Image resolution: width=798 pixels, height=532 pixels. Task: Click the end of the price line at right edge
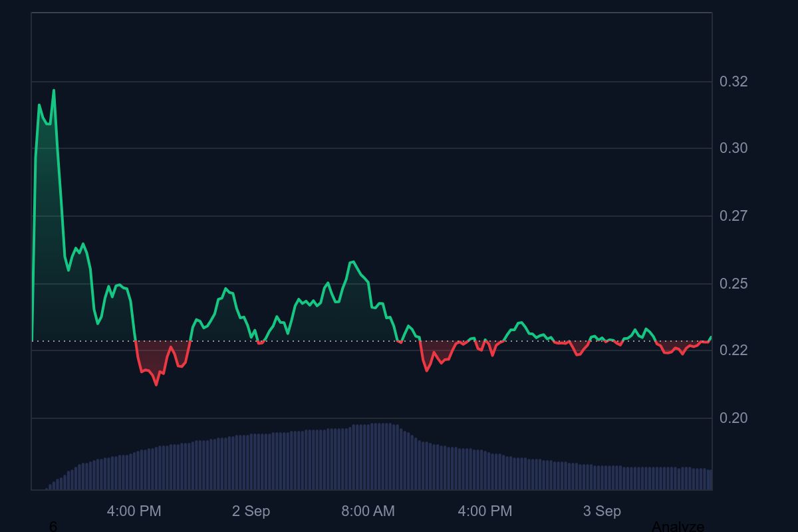[x=711, y=338]
